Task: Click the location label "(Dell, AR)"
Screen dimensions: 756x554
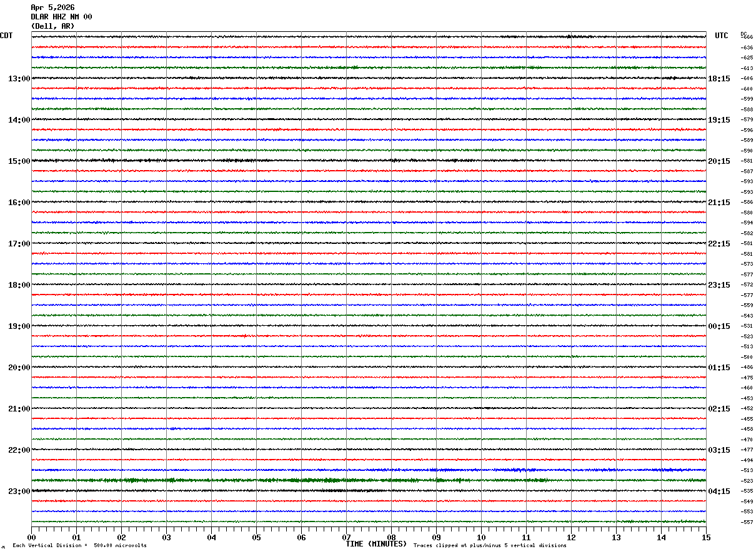Action: 52,26
